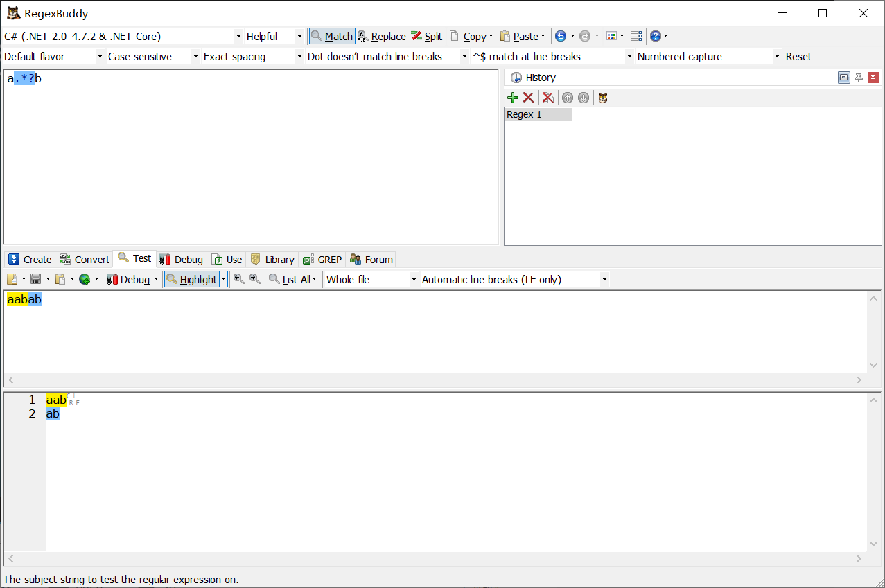The width and height of the screenshot is (885, 588).
Task: Click the grayed Redo icon in toolbar
Action: tap(584, 36)
